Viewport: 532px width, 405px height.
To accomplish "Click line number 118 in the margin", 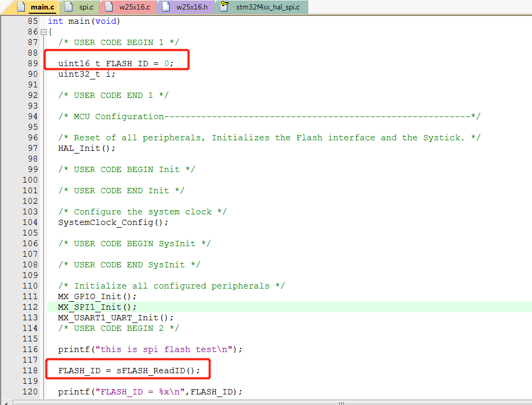I will [30, 371].
